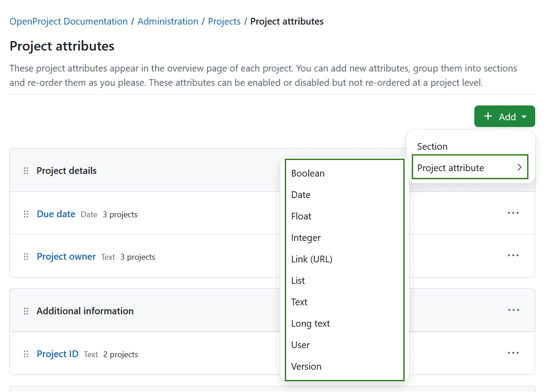Select Section from the Add menu
Viewport: 545px width, 392px height.
pyautogui.click(x=432, y=146)
